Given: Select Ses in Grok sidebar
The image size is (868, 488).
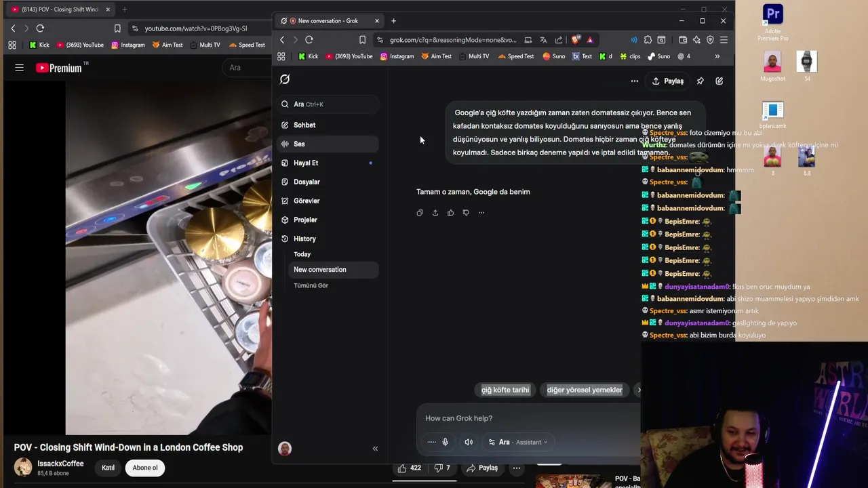Looking at the screenshot, I should pyautogui.click(x=328, y=144).
